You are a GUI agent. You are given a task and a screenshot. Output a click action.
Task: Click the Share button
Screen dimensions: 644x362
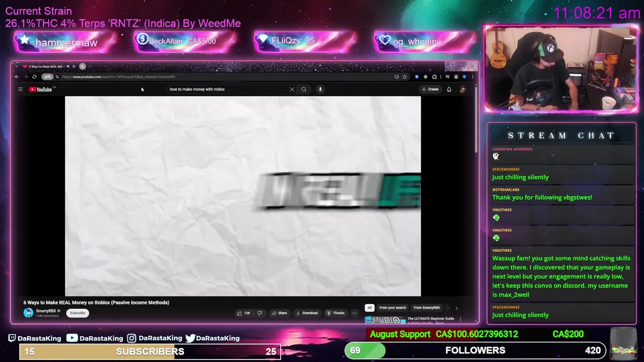click(x=279, y=313)
